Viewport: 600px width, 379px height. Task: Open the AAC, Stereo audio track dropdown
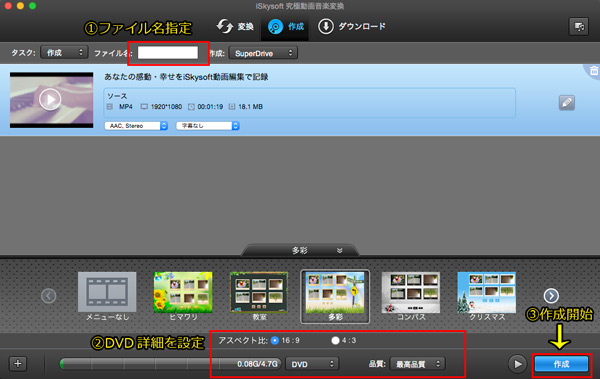(x=136, y=126)
